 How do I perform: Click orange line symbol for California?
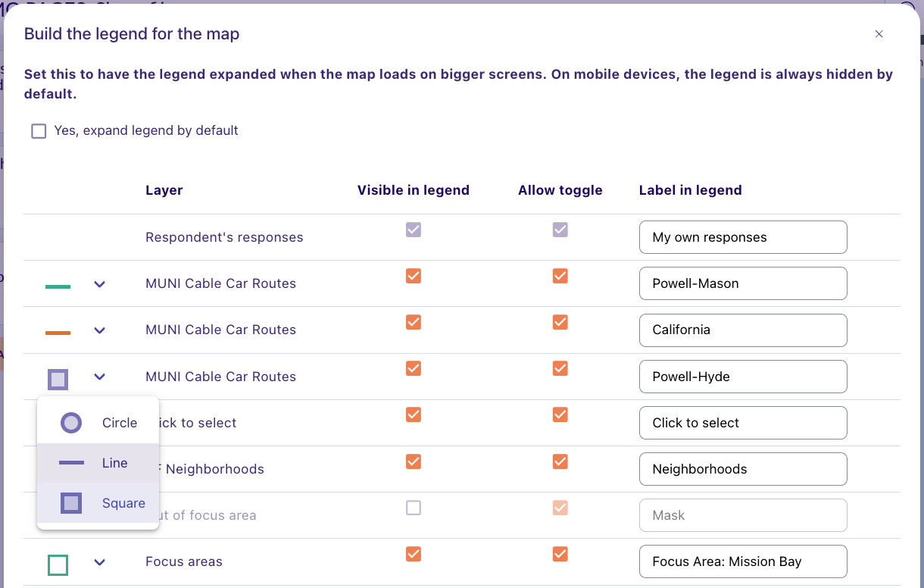(58, 333)
